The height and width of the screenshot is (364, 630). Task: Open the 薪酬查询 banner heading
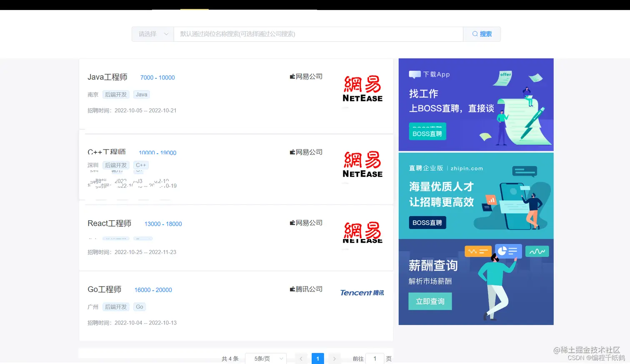(433, 266)
